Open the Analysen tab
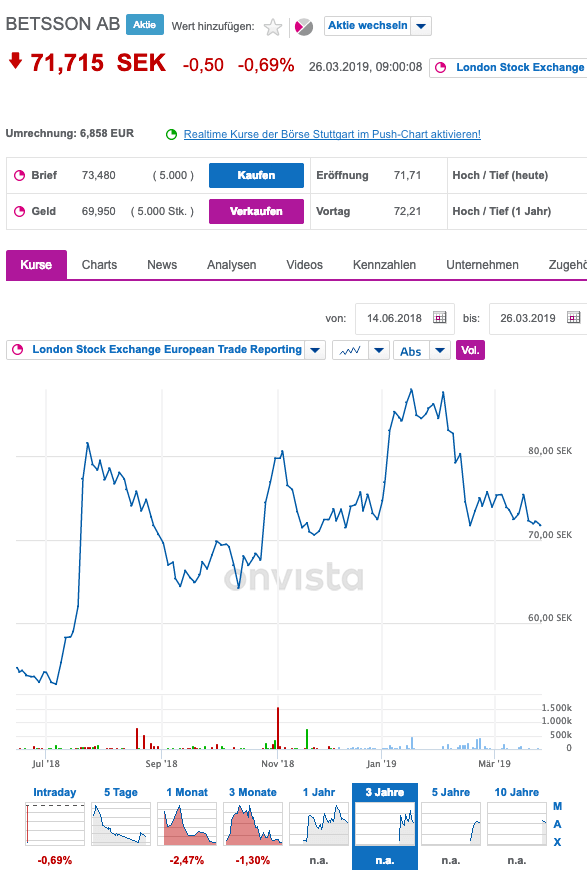Viewport: 587px width, 874px height. point(231,265)
